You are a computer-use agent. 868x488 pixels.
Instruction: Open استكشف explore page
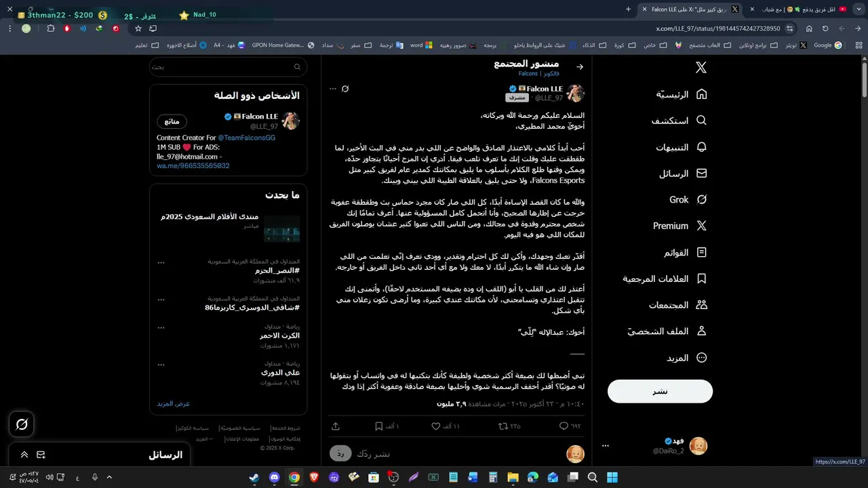pyautogui.click(x=679, y=121)
